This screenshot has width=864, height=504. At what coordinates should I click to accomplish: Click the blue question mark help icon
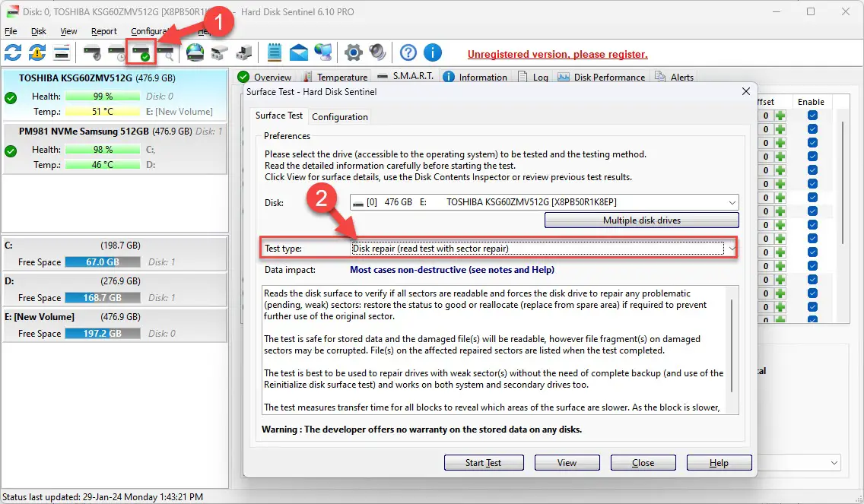[x=408, y=52]
